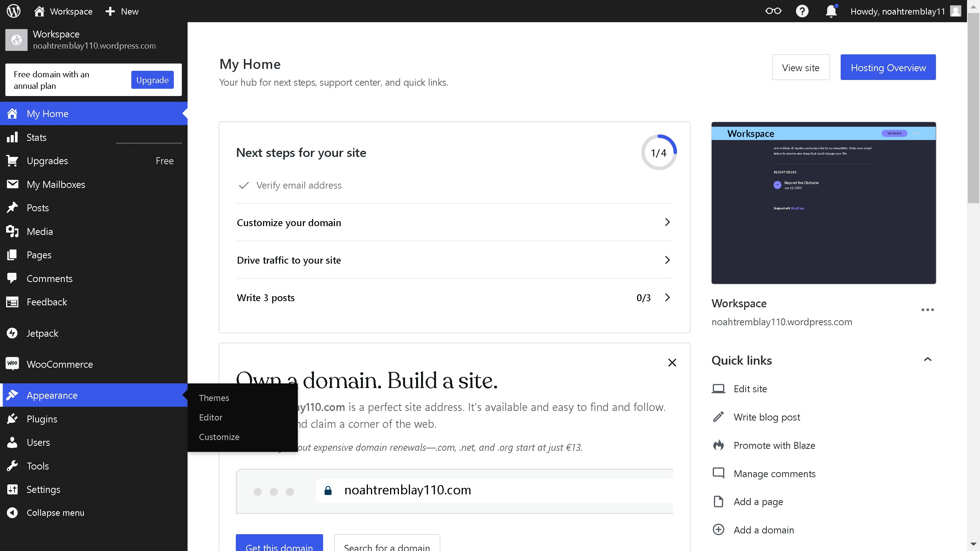Select the Write blog post quick link

click(766, 417)
